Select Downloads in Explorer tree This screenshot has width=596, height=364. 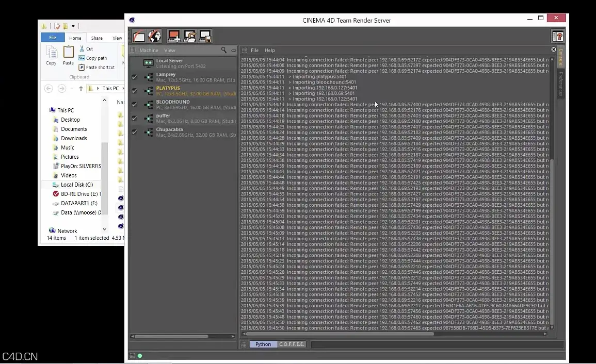pos(74,138)
